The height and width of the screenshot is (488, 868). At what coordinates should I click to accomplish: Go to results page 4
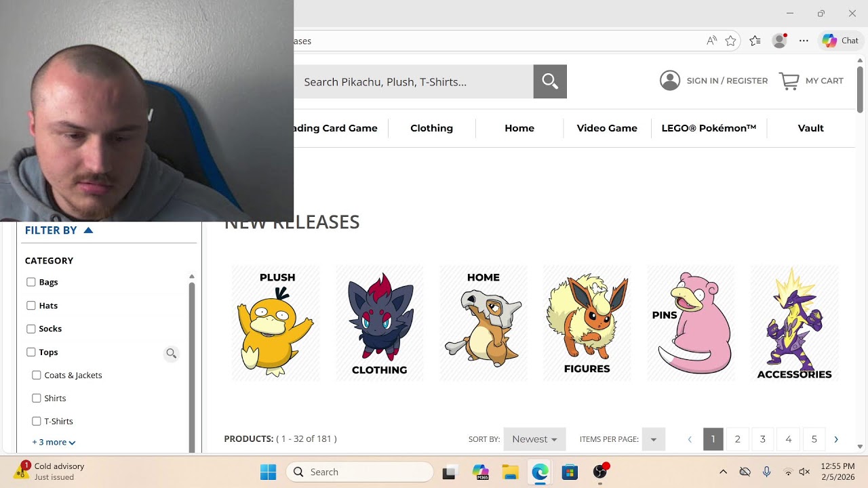click(789, 439)
